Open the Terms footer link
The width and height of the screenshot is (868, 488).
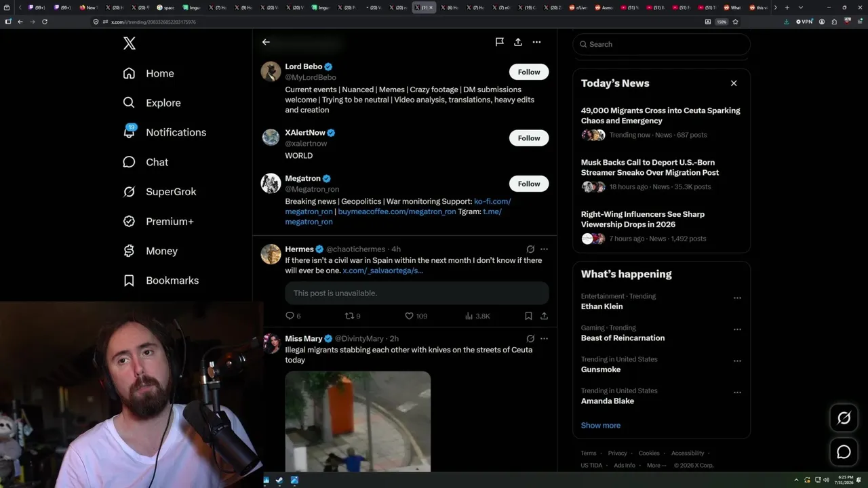click(589, 453)
